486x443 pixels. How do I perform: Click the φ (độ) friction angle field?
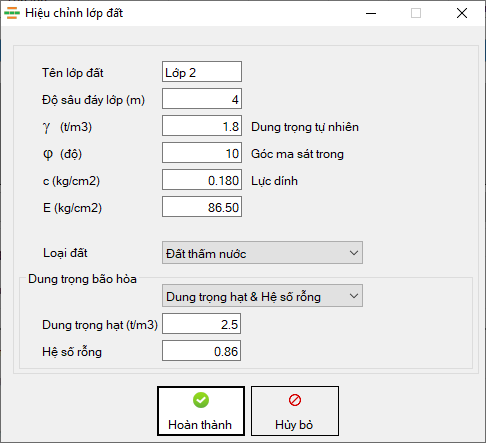pos(202,152)
